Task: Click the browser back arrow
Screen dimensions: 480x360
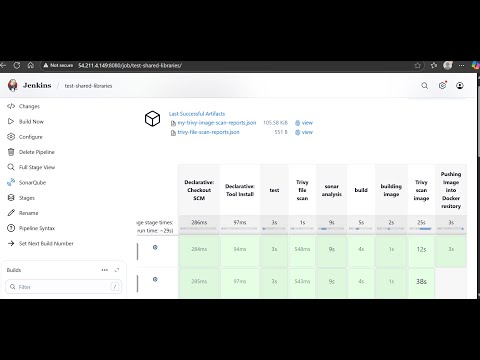Action: pos(3,65)
